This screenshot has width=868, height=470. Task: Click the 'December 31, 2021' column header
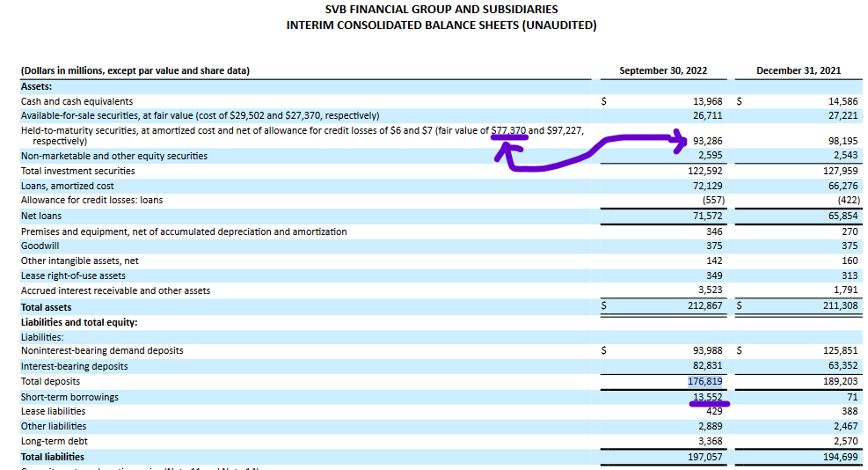(799, 70)
